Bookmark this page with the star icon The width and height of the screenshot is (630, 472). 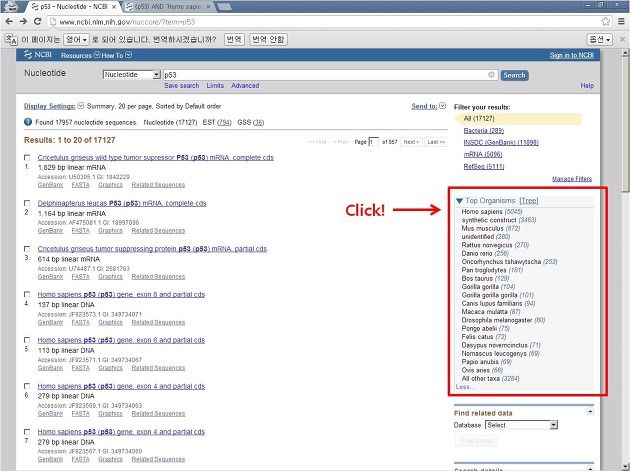pos(605,22)
